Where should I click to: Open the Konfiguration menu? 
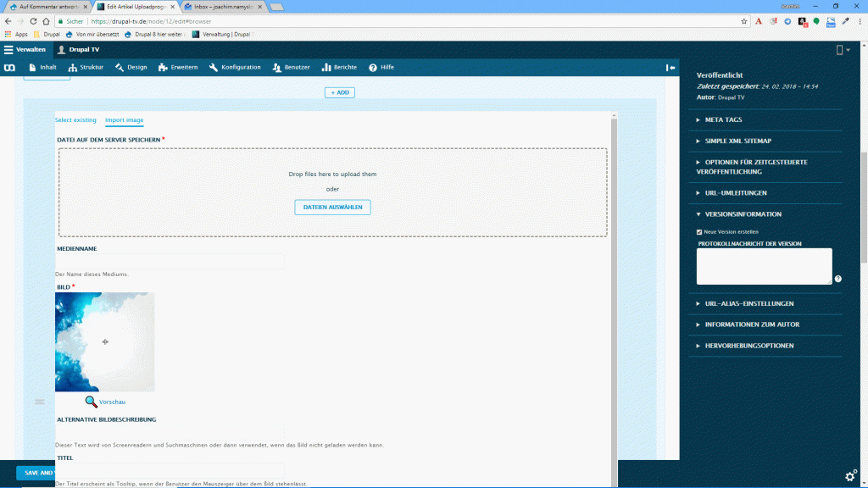tap(235, 67)
